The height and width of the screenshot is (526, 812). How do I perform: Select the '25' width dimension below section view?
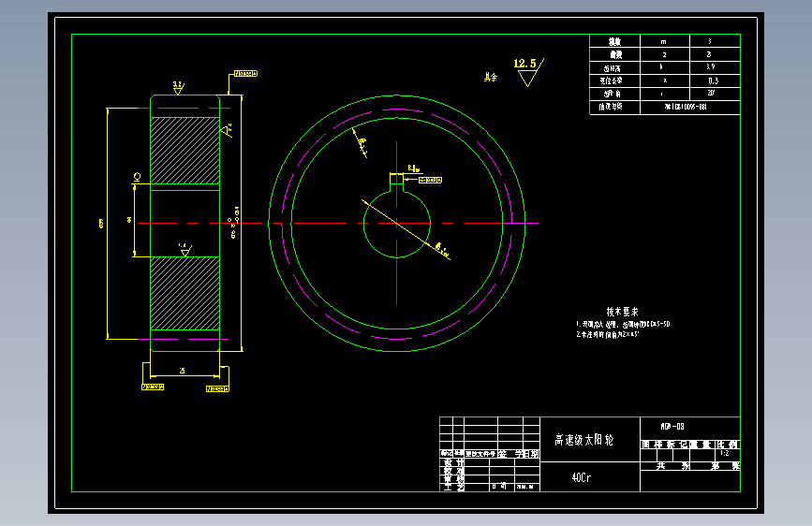[182, 371]
